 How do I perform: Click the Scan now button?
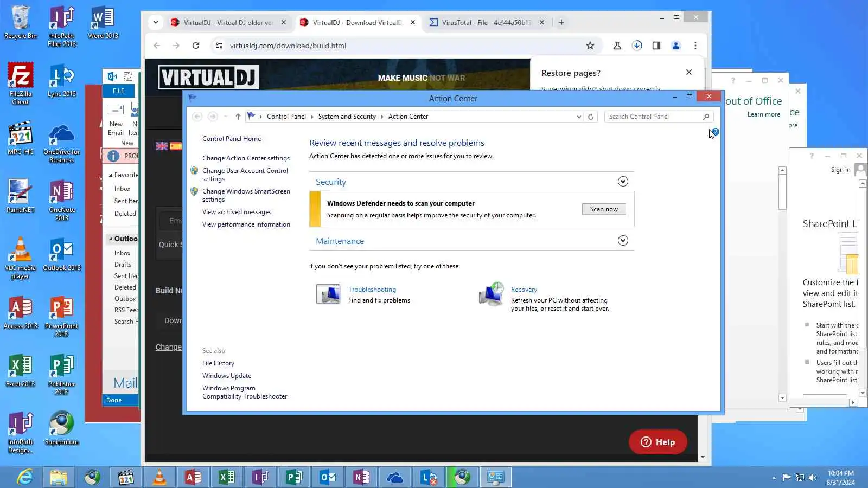pyautogui.click(x=604, y=209)
